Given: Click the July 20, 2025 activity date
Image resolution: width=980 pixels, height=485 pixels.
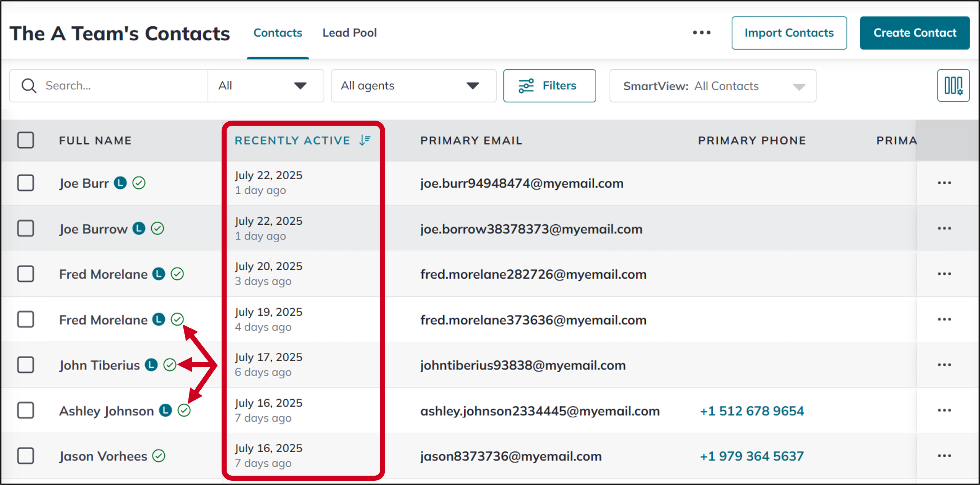Looking at the screenshot, I should [x=268, y=266].
